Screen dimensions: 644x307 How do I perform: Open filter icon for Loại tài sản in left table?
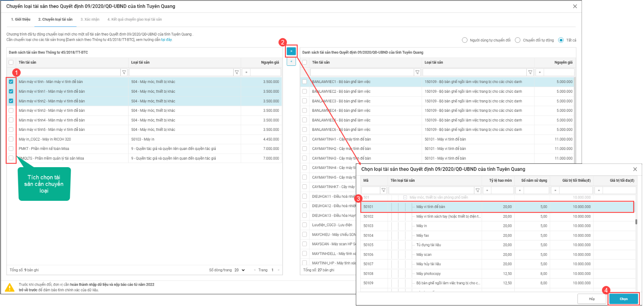(237, 72)
